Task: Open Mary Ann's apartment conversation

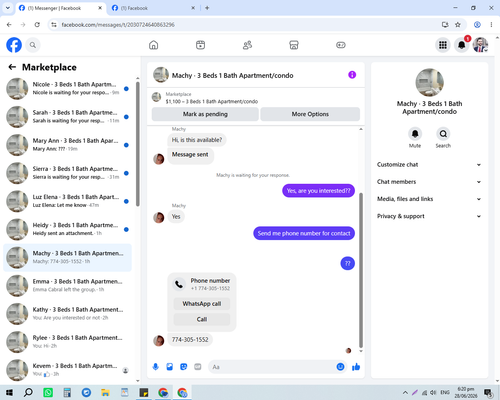Action: pyautogui.click(x=67, y=145)
